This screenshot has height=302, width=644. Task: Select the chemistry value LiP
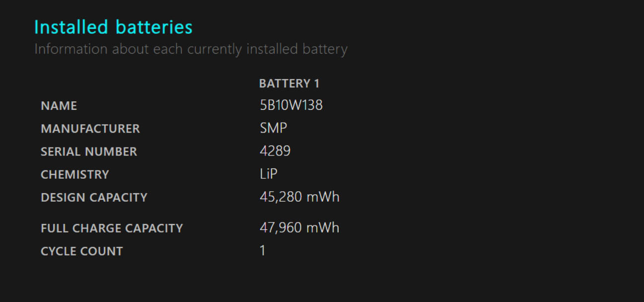click(x=269, y=174)
